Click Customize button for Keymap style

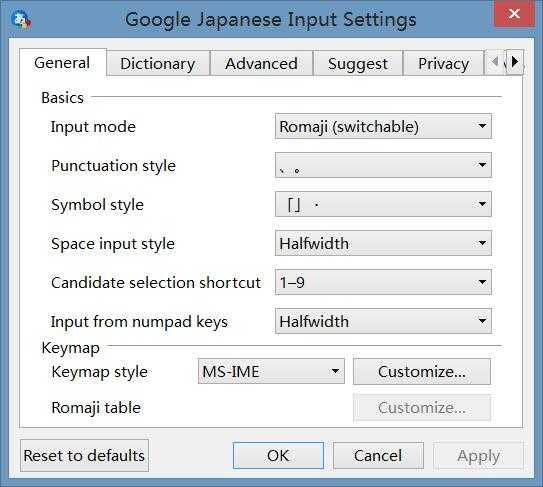coord(422,372)
